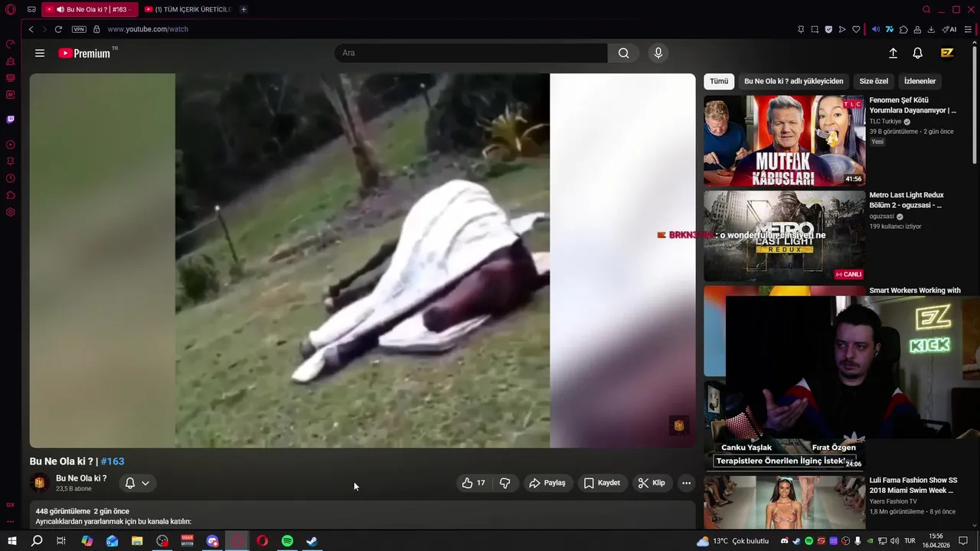This screenshot has width=980, height=551.
Task: Toggle the VPN badge in the address bar
Action: click(x=79, y=29)
